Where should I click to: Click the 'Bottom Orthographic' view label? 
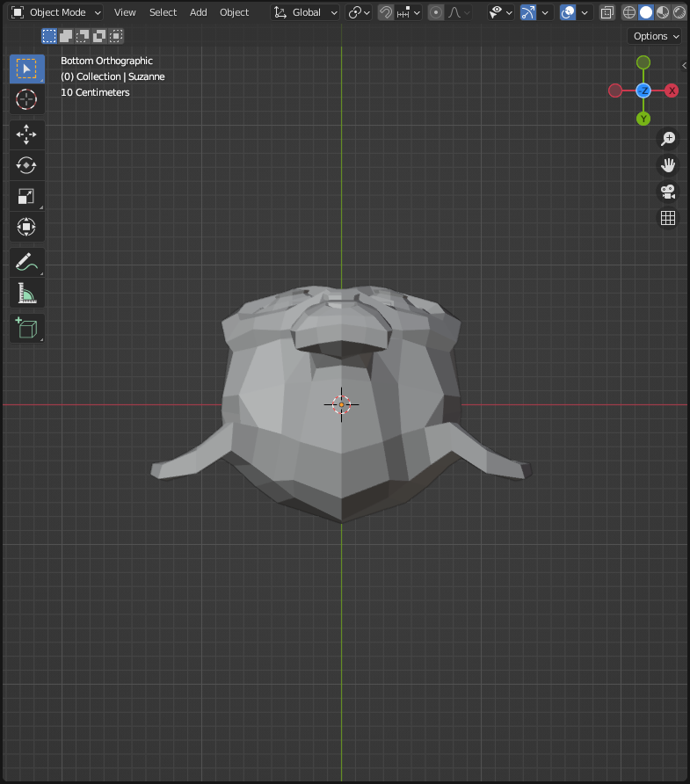click(x=106, y=61)
